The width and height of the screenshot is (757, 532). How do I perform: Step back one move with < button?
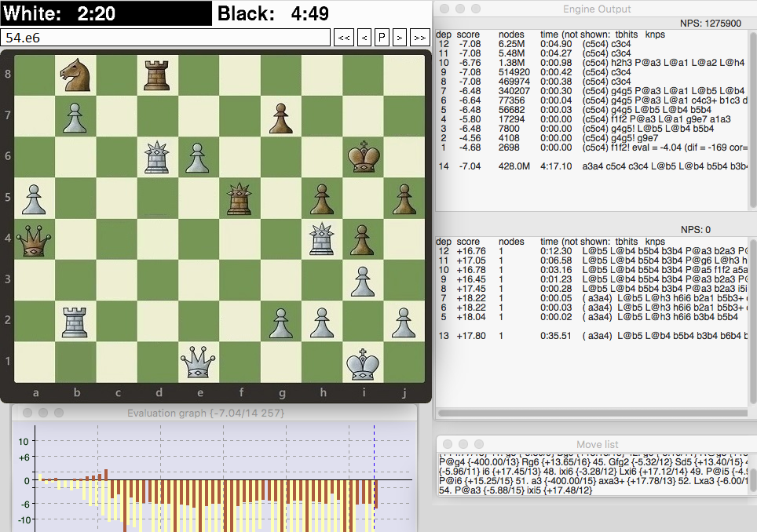[364, 37]
